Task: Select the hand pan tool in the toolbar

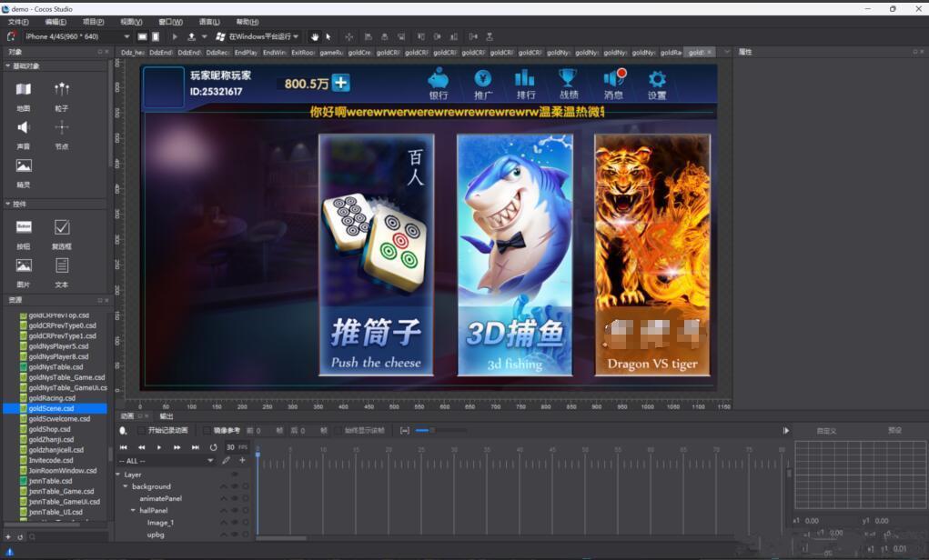Action: [x=316, y=37]
